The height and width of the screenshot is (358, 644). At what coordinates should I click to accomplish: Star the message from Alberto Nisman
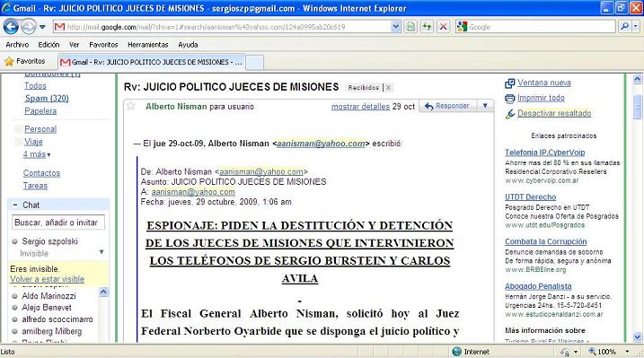coord(131,106)
